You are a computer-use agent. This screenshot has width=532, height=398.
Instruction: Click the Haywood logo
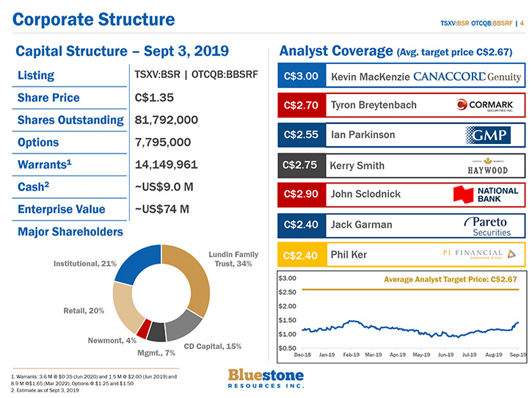pyautogui.click(x=488, y=166)
